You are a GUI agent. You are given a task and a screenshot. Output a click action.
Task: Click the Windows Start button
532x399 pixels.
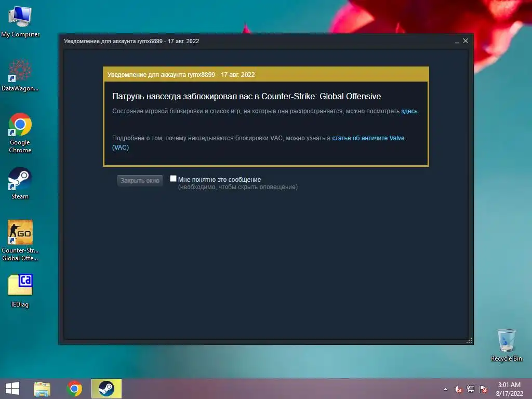12,389
